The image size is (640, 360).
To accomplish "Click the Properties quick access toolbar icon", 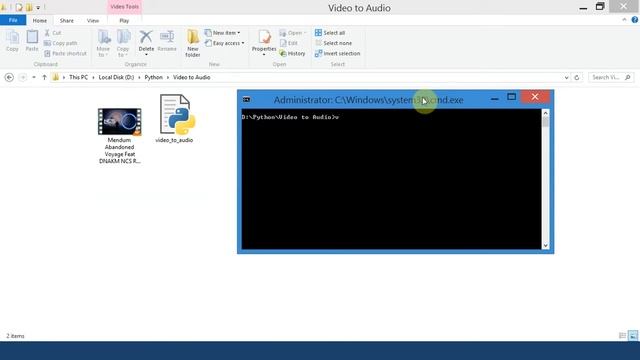I will 19,7.
